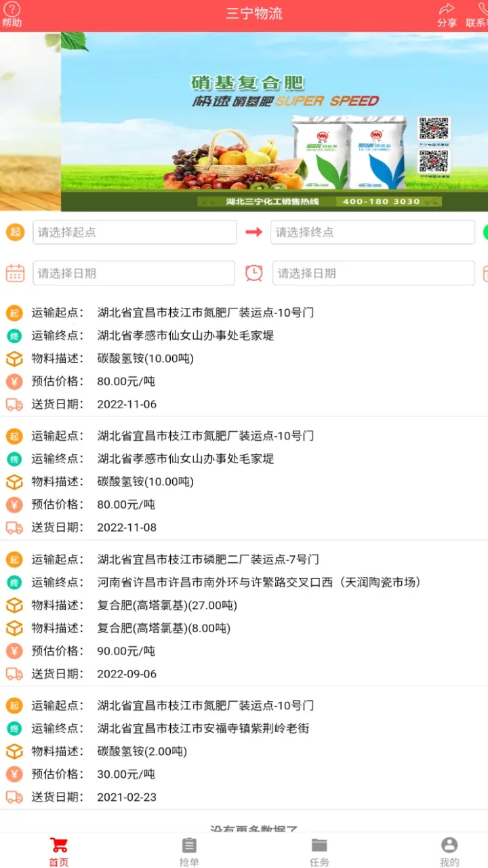Tap the alarm clock icon
Screen dimensions: 488x868
tap(253, 273)
